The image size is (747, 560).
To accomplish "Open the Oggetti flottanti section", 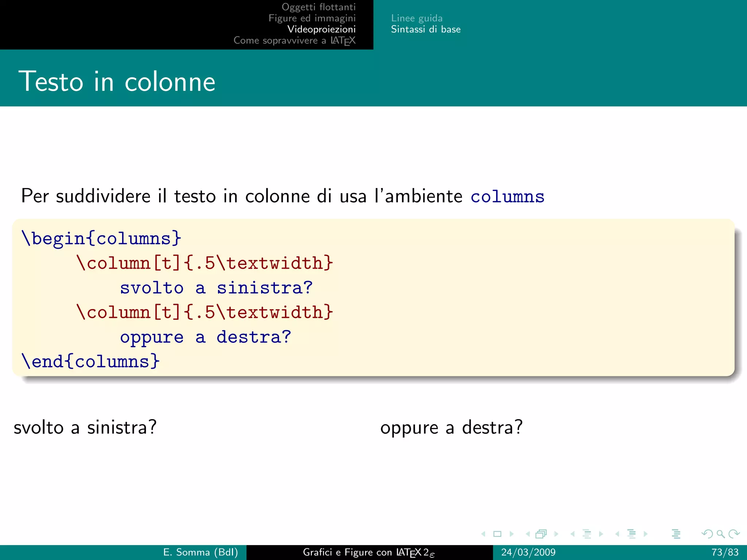I will pyautogui.click(x=318, y=7).
